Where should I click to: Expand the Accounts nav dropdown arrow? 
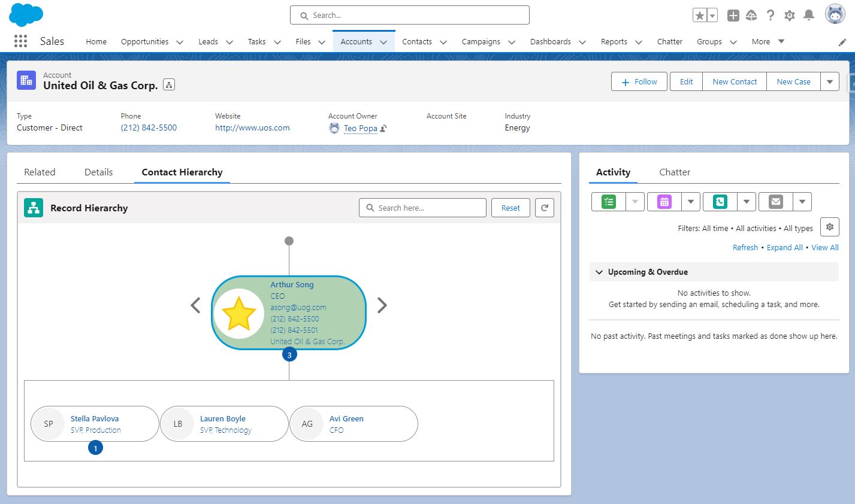point(383,42)
